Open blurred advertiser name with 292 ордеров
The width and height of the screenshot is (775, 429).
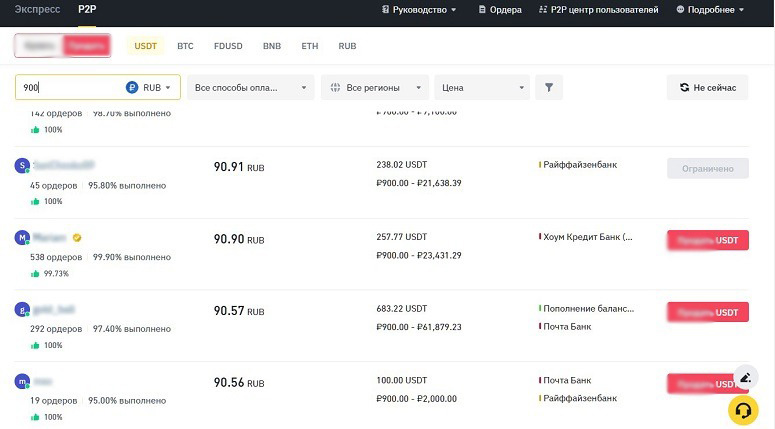[x=54, y=309]
